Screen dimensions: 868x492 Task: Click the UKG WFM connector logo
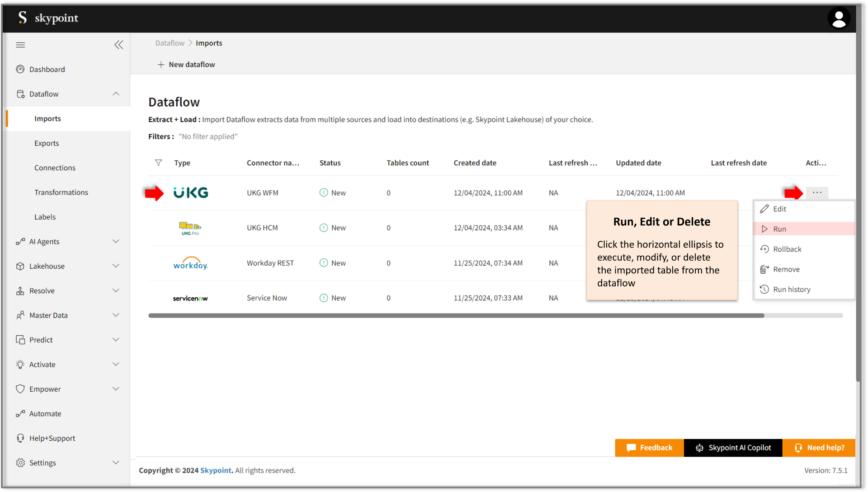click(x=191, y=193)
